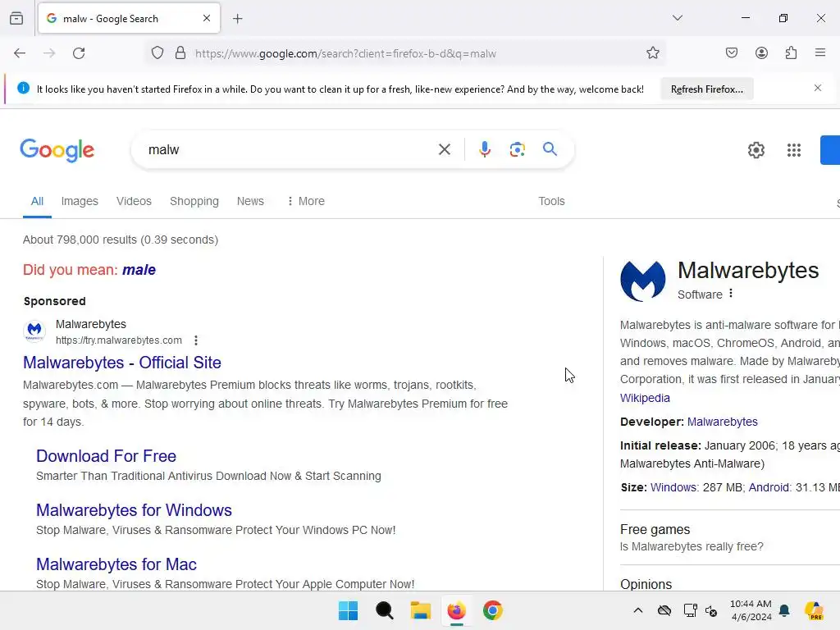Go back one page
Screen dimensions: 840x630
click(x=20, y=53)
